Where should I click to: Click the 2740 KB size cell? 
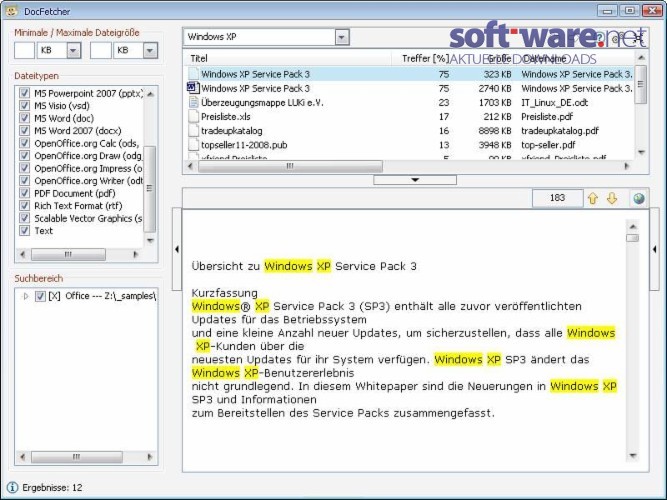(x=495, y=88)
